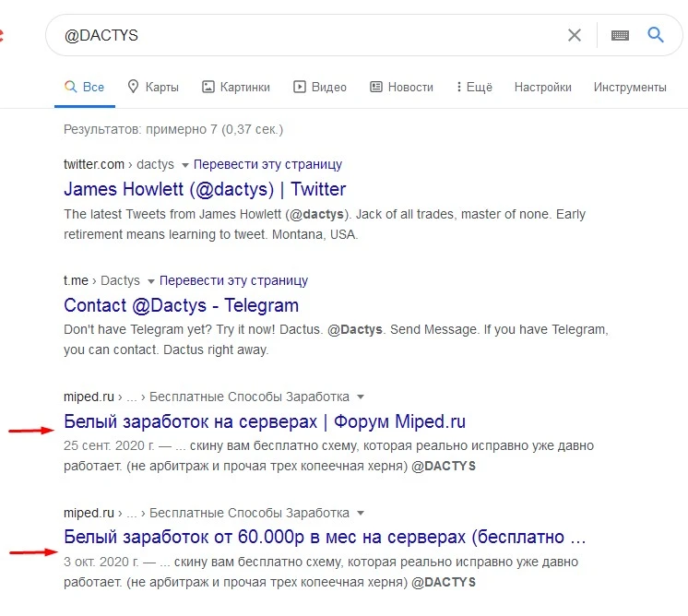Click the map pin icon beside Карты
This screenshot has height=616, width=688.
[x=133, y=87]
